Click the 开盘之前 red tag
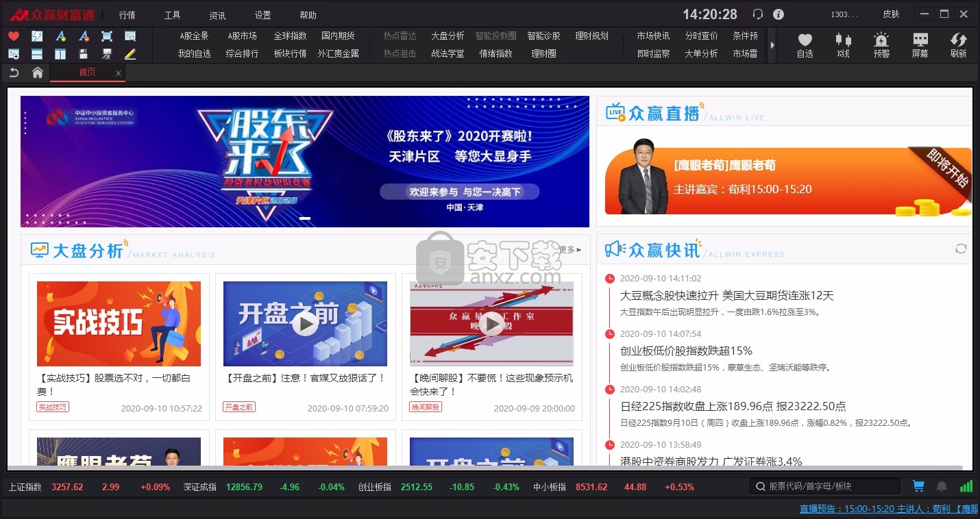Viewport: 980px width, 519px height. click(239, 407)
